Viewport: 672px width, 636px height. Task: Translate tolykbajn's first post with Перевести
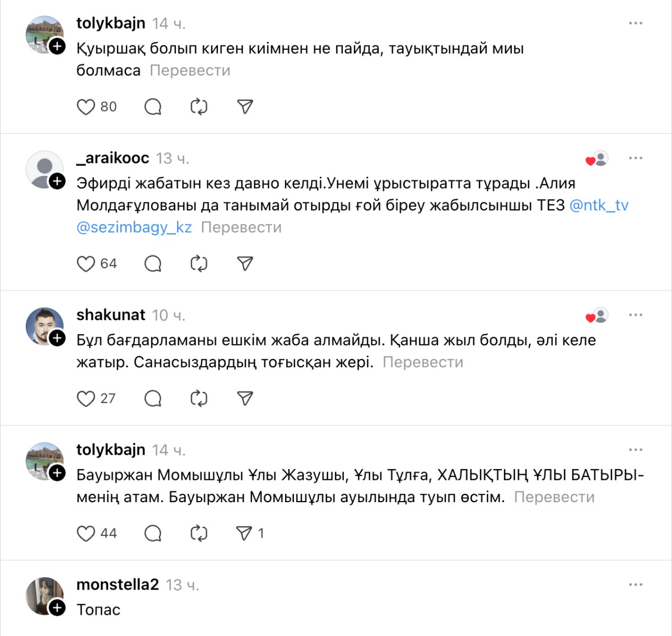click(x=190, y=71)
